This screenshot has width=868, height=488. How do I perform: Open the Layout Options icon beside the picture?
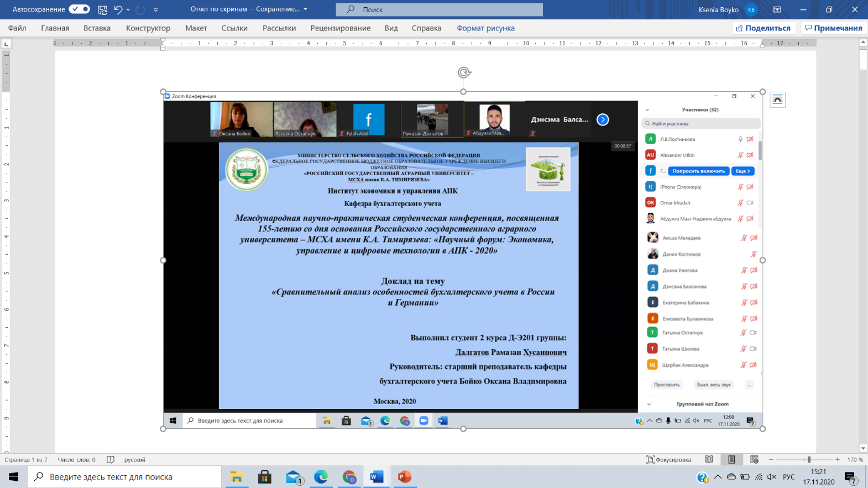pos(777,99)
